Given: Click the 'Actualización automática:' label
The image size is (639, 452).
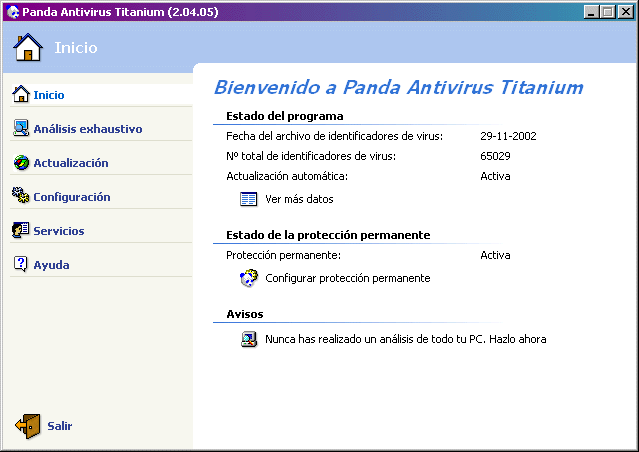Looking at the screenshot, I should (x=287, y=176).
